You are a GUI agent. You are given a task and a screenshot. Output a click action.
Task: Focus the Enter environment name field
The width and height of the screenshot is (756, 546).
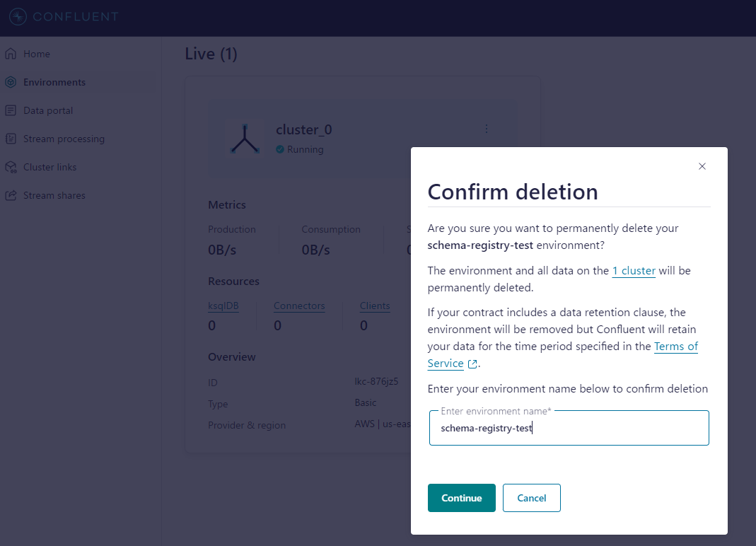pos(569,428)
